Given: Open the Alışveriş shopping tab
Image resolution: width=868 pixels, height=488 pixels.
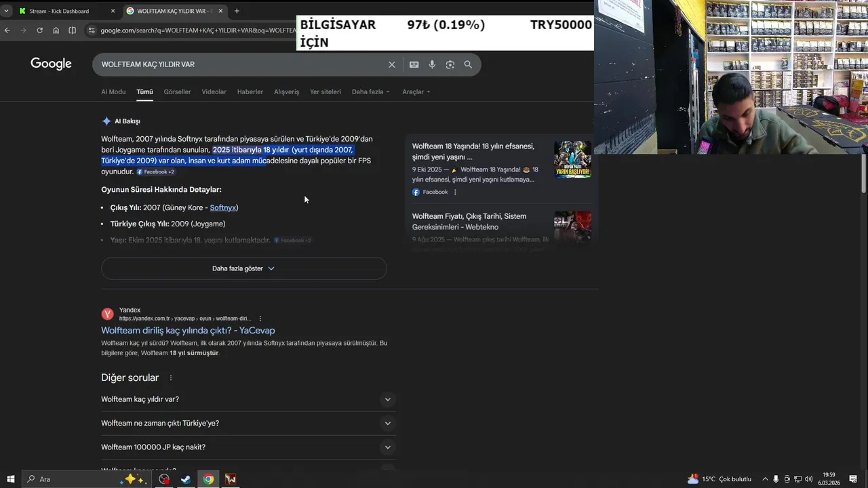Looking at the screenshot, I should pos(286,91).
